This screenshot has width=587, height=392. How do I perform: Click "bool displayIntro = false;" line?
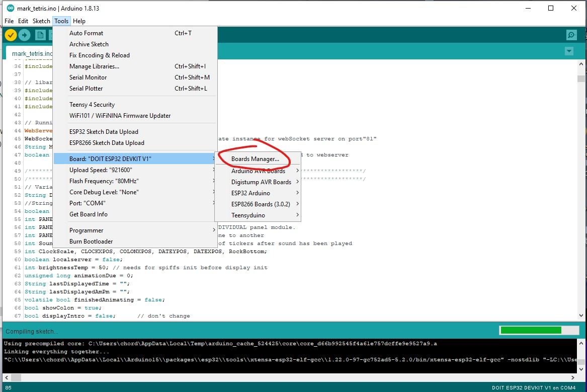70,316
